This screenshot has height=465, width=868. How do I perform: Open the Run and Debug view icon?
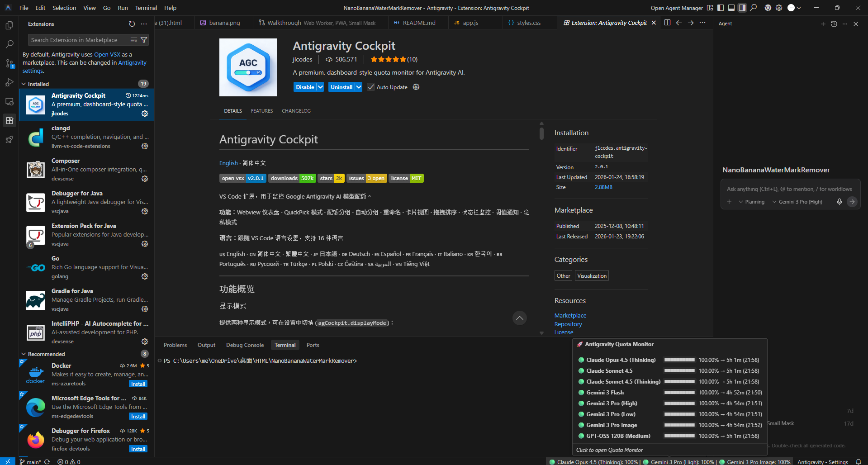[9, 82]
